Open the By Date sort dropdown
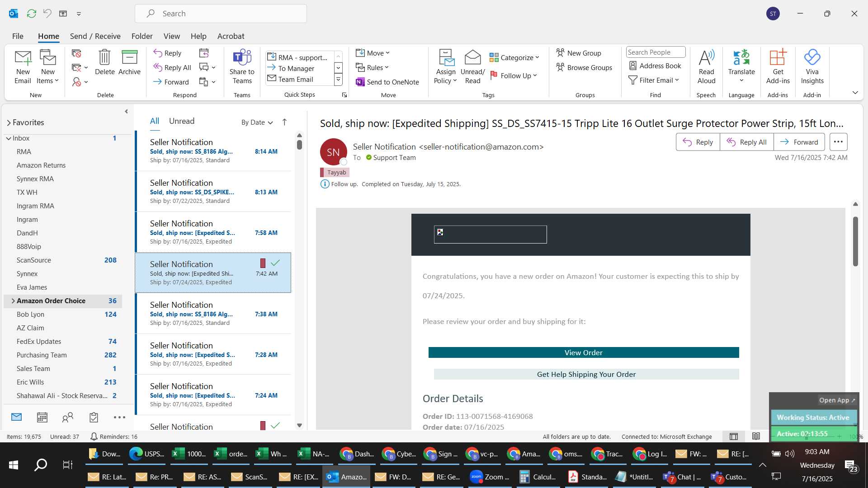The image size is (868, 488). coord(257,122)
